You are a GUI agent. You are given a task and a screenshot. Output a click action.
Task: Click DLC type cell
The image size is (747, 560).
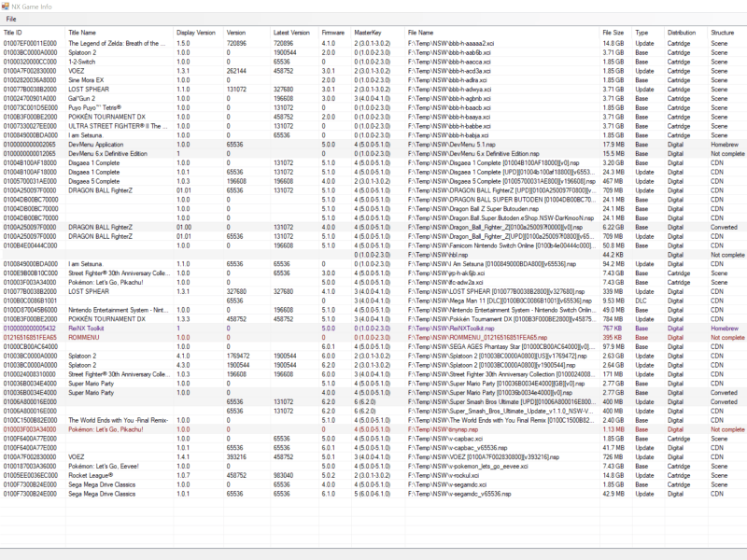[641, 301]
